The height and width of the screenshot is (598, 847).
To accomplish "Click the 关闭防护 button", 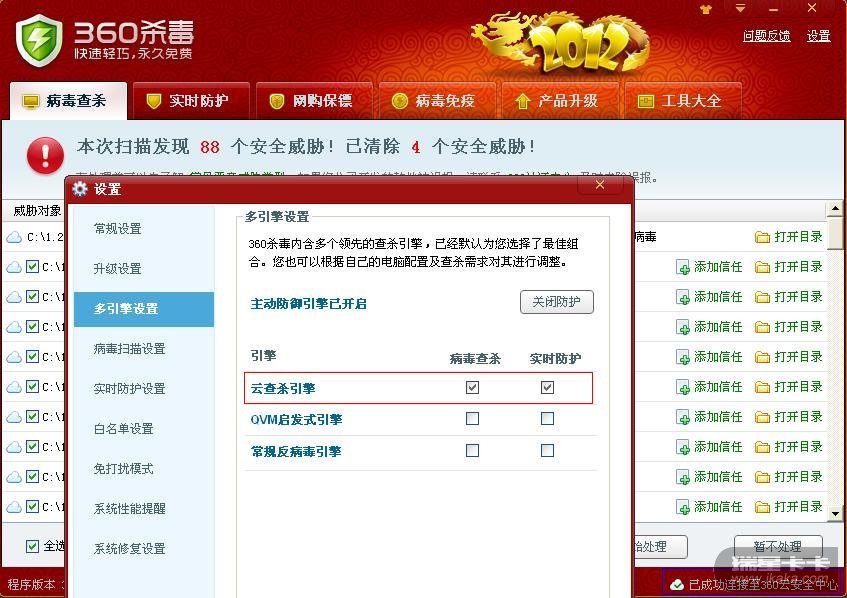I will (556, 302).
